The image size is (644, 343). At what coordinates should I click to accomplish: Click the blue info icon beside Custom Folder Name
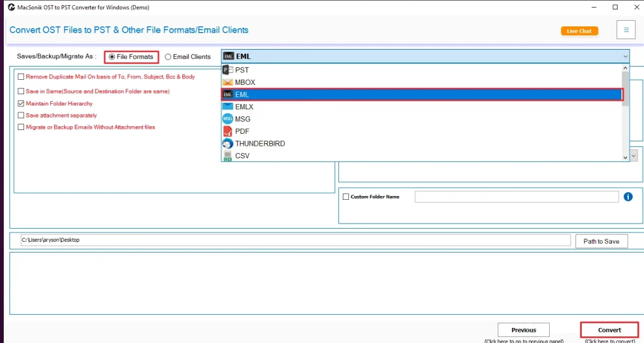tap(628, 197)
